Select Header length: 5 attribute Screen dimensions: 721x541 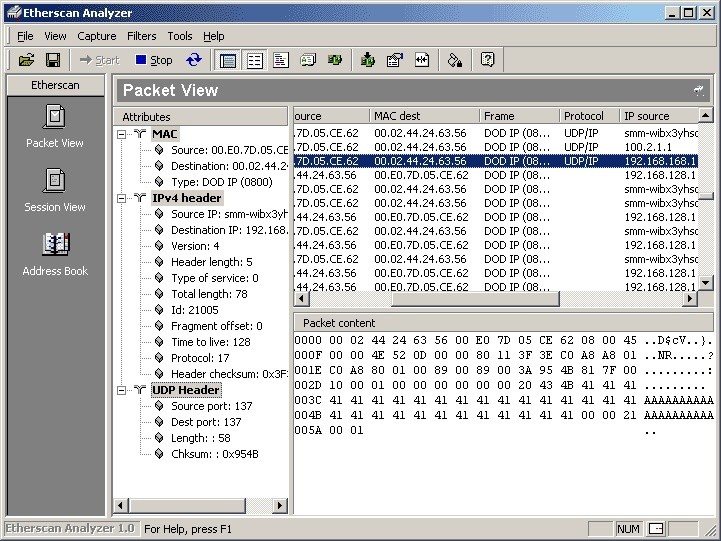[x=212, y=262]
